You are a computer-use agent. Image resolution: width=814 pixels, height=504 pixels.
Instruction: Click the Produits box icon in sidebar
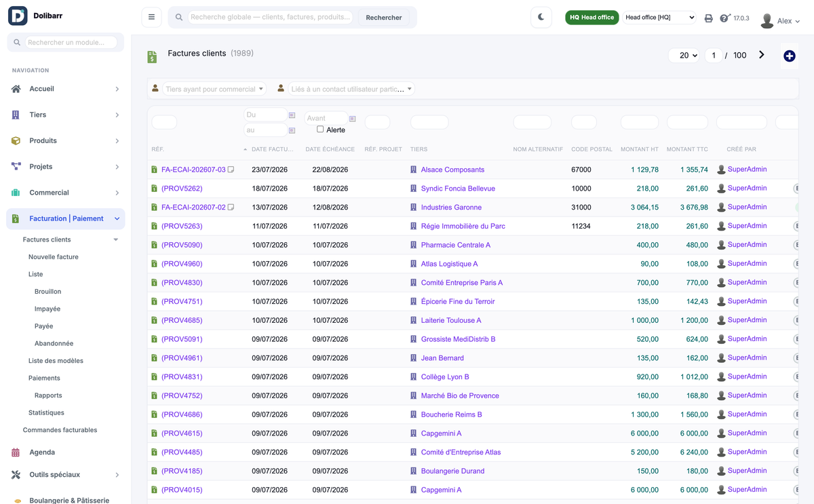coord(16,140)
